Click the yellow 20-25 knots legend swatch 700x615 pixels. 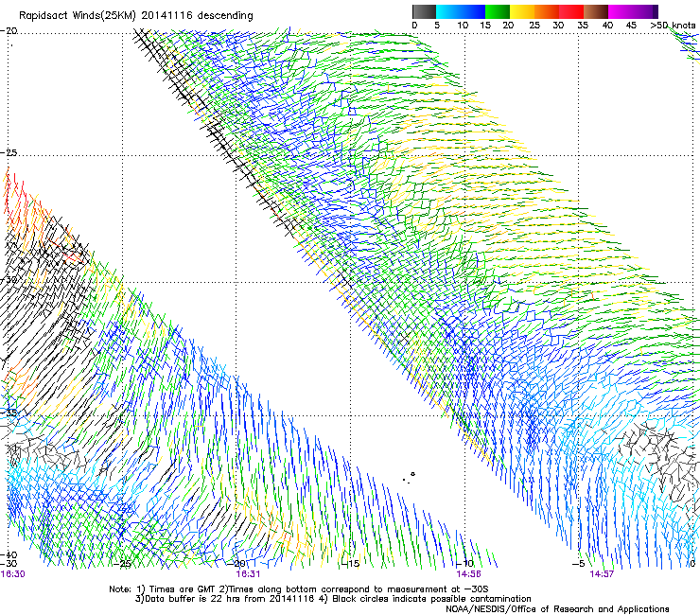(x=522, y=11)
